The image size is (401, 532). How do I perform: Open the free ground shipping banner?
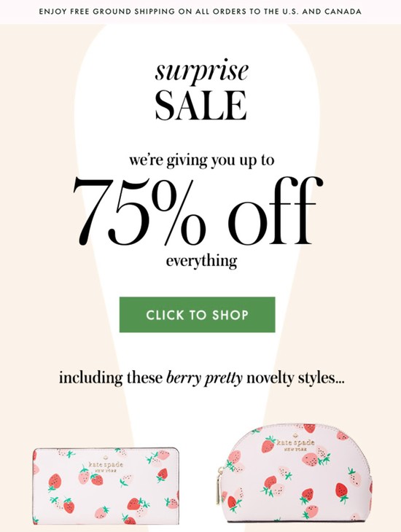point(200,12)
